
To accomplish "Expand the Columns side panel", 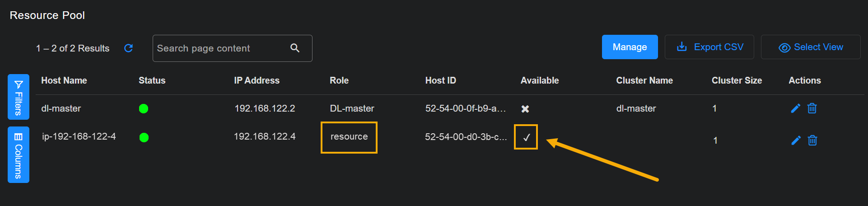I will 19,154.
